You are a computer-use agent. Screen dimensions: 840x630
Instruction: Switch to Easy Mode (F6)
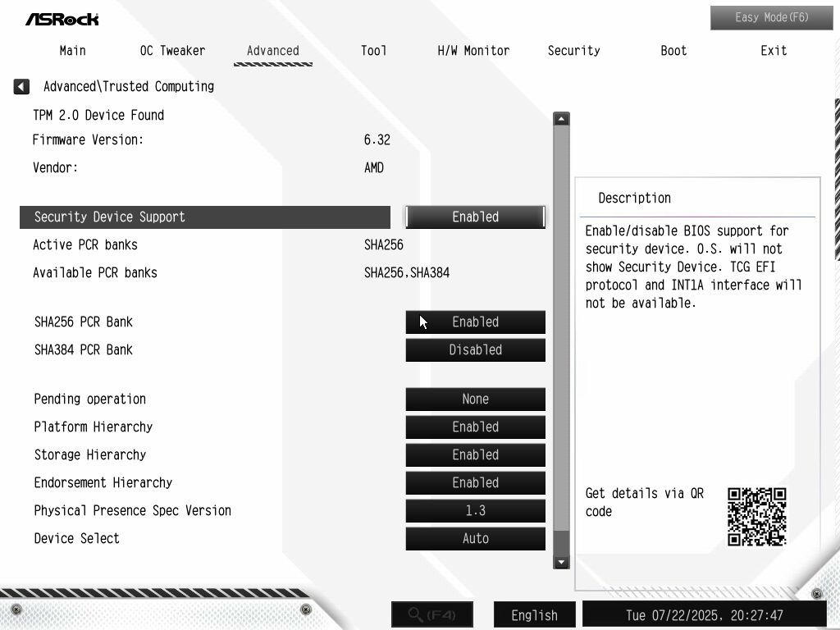pyautogui.click(x=771, y=18)
